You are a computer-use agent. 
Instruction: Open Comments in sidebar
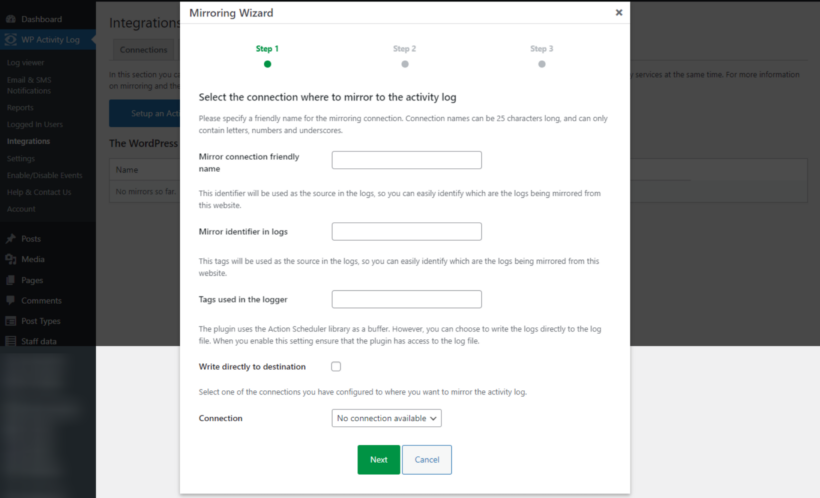(41, 301)
